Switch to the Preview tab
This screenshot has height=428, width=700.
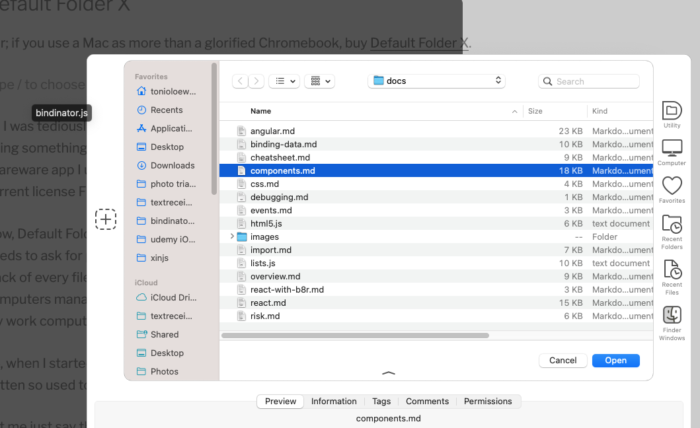pyautogui.click(x=280, y=401)
